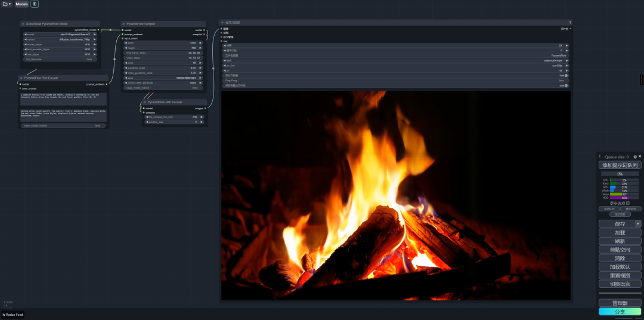Viewport: 644px width, 320px height.
Task: Edit the negative prompt text box
Action: [x=63, y=115]
